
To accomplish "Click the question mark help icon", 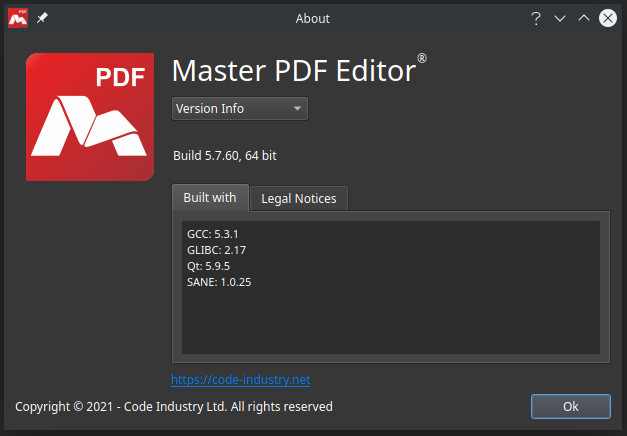I will click(x=536, y=18).
